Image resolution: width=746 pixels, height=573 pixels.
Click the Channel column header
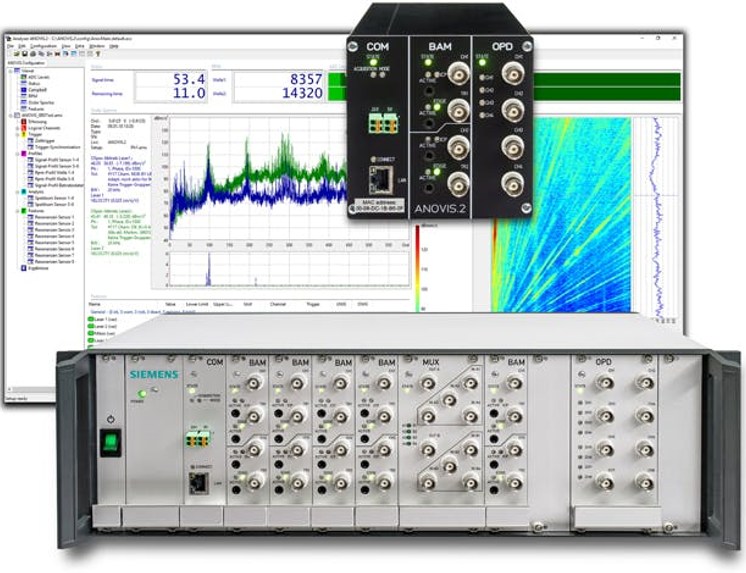tap(277, 304)
